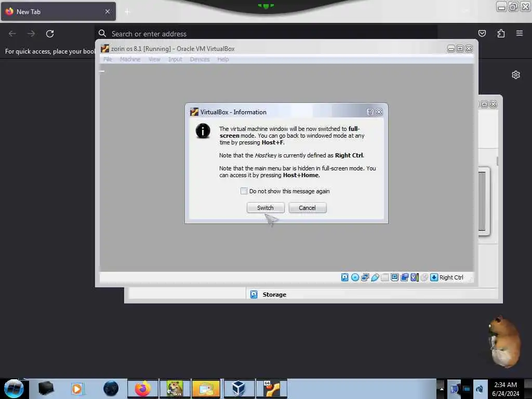Screen dimensions: 532x399
Task: Select the New Tab tab
Action: pos(58,11)
